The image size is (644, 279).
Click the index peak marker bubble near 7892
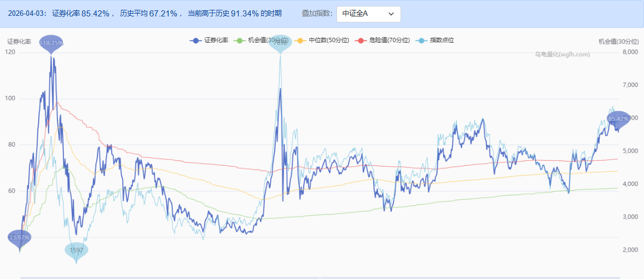pyautogui.click(x=281, y=43)
